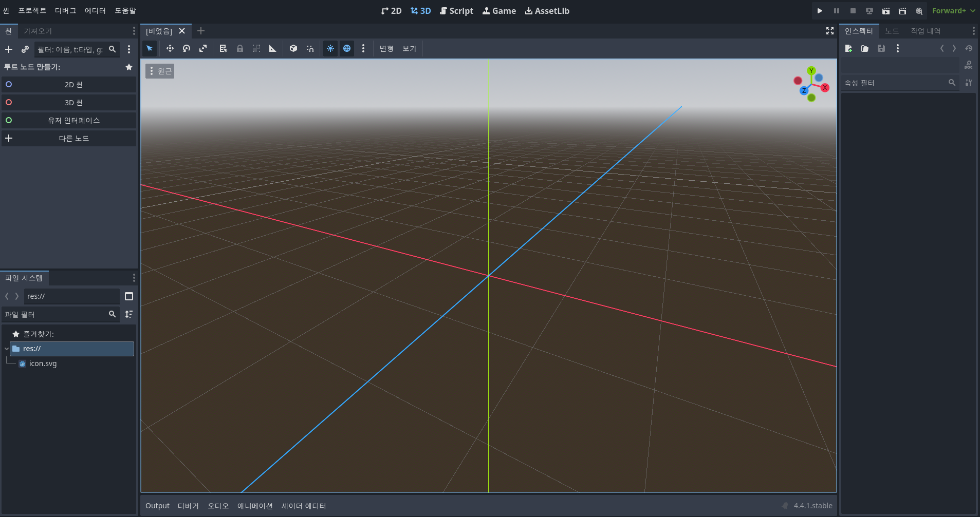Run the current scene clapper icon
980x517 pixels.
coord(885,11)
